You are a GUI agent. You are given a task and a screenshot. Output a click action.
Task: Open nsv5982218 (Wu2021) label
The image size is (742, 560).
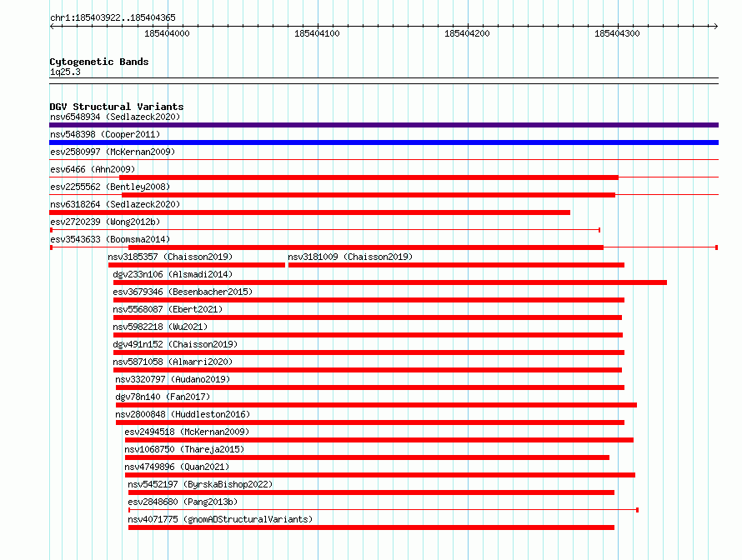tap(160, 327)
